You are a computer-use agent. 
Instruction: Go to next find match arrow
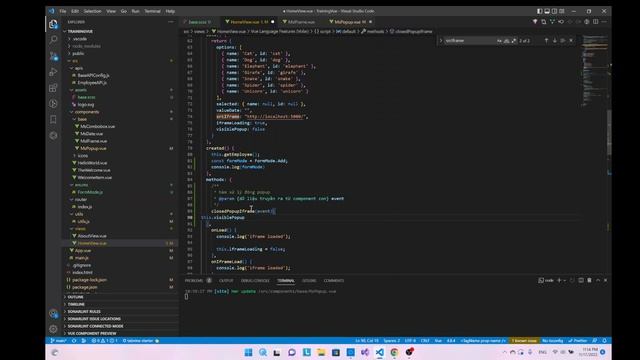(554, 40)
